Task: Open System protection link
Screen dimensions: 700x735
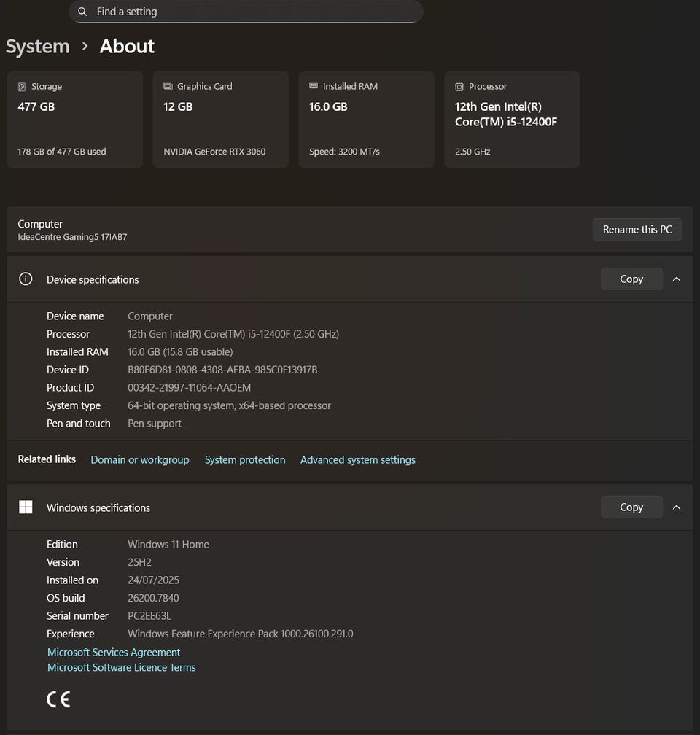Action: tap(245, 460)
